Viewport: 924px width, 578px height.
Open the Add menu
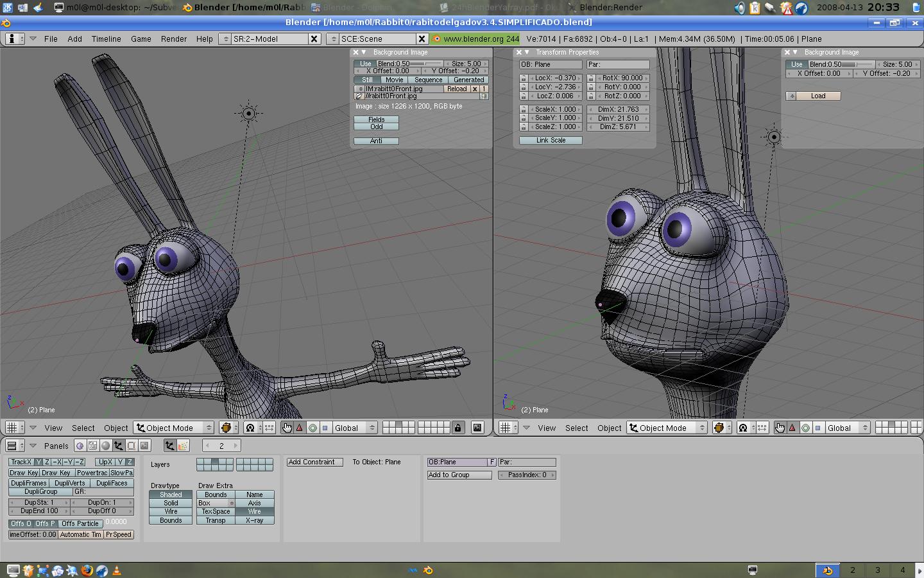[x=75, y=39]
